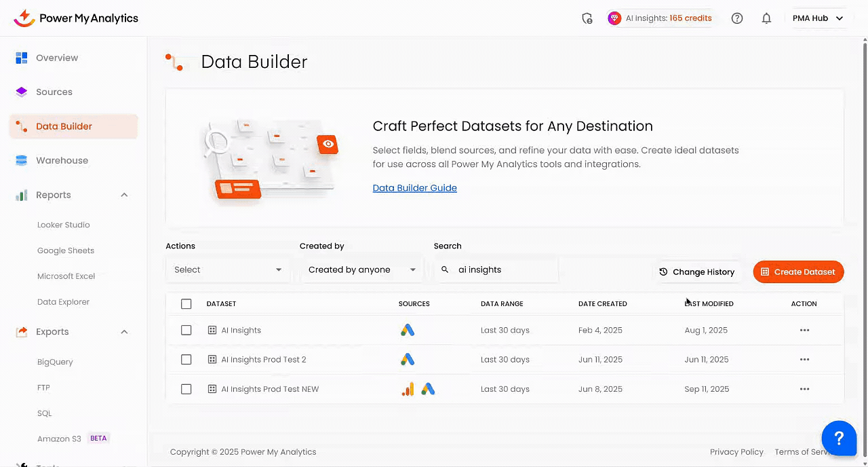Open three-dot menu for AI Insights Prod Test NEW
The width and height of the screenshot is (868, 467).
[x=804, y=390]
